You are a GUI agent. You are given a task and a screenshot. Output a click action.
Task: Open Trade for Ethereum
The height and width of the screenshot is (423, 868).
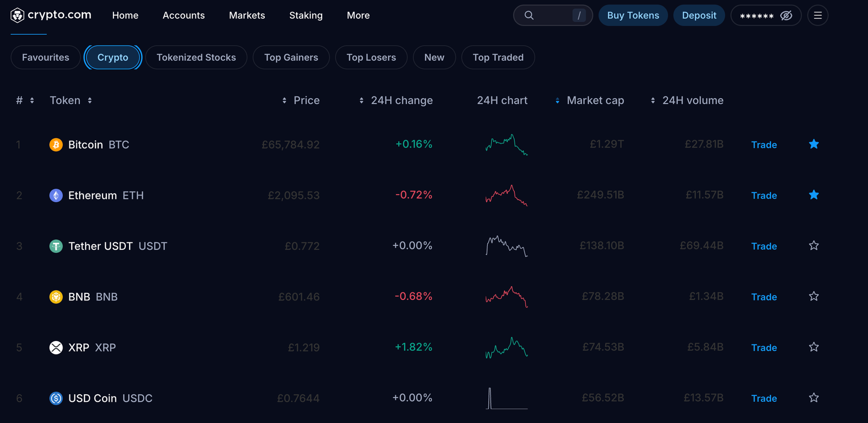(764, 195)
